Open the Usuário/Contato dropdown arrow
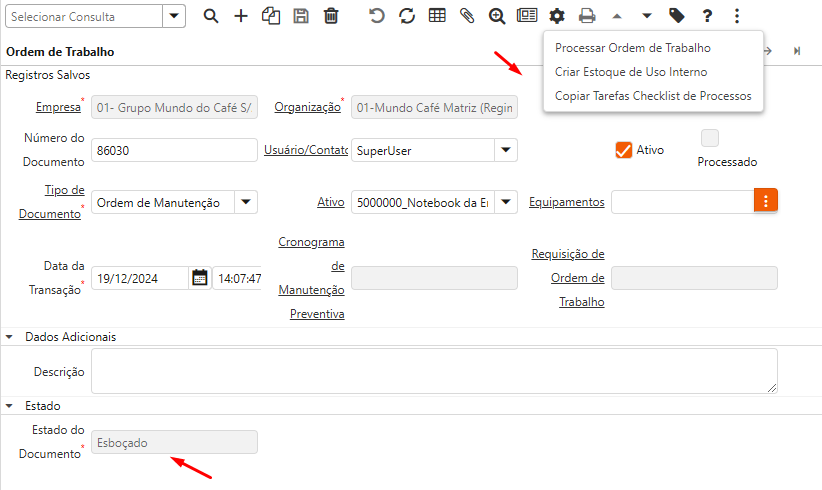The image size is (822, 490). (505, 150)
